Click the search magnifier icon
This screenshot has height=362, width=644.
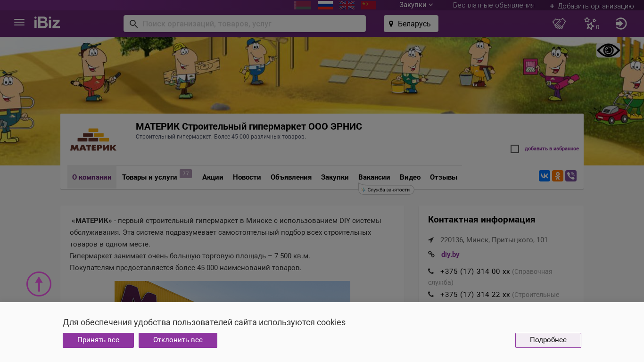tap(133, 24)
